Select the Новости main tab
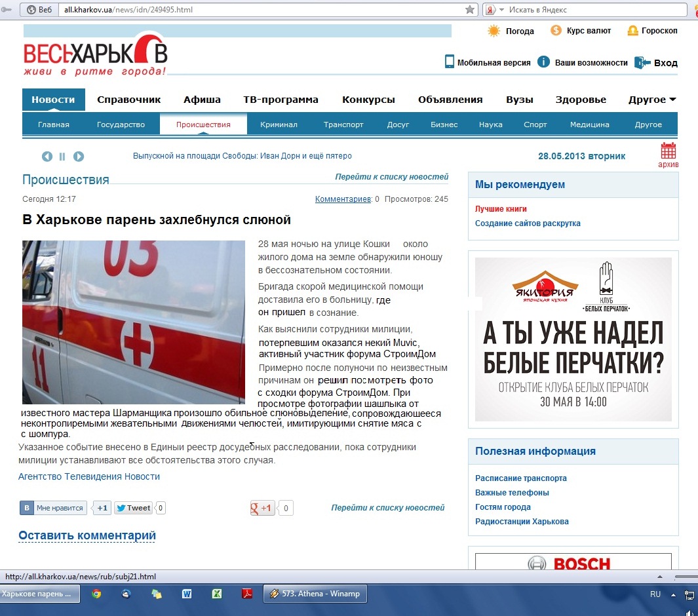Image resolution: width=698 pixels, height=616 pixels. coord(54,100)
